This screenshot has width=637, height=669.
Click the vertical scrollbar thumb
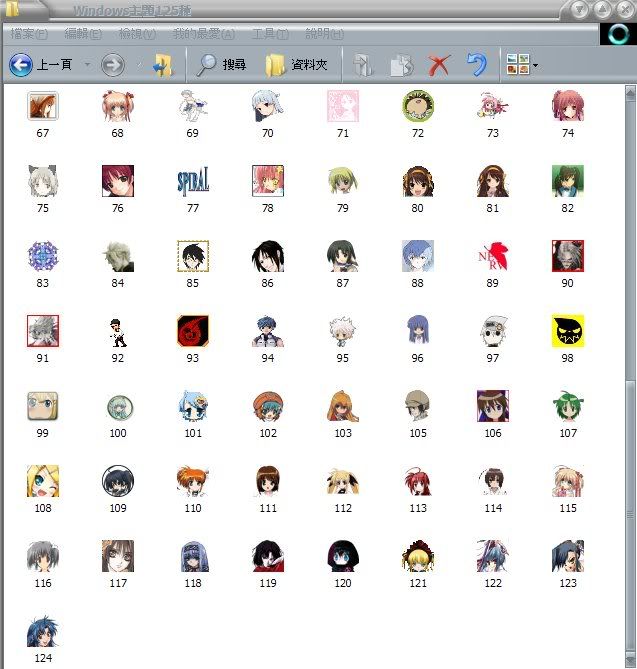point(630,514)
